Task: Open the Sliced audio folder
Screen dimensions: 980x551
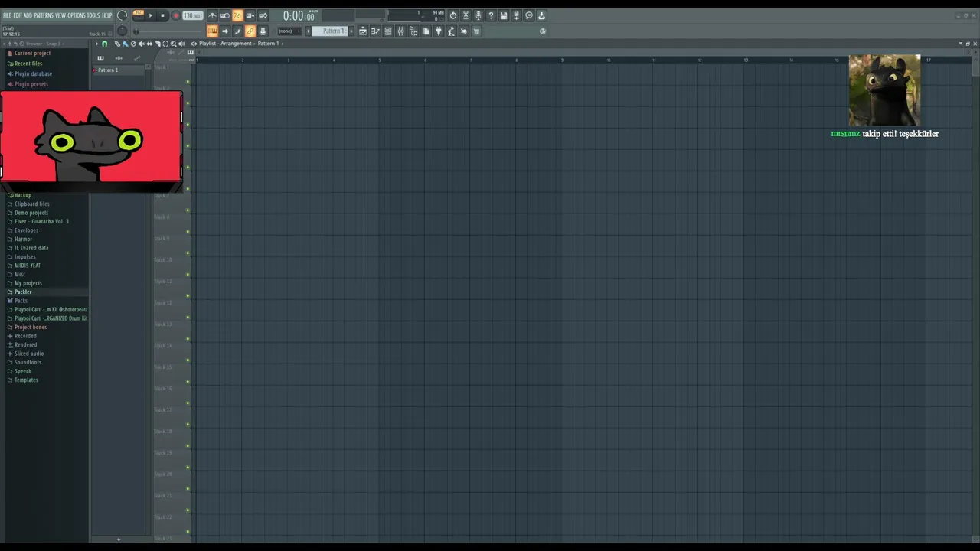Action: 29,354
